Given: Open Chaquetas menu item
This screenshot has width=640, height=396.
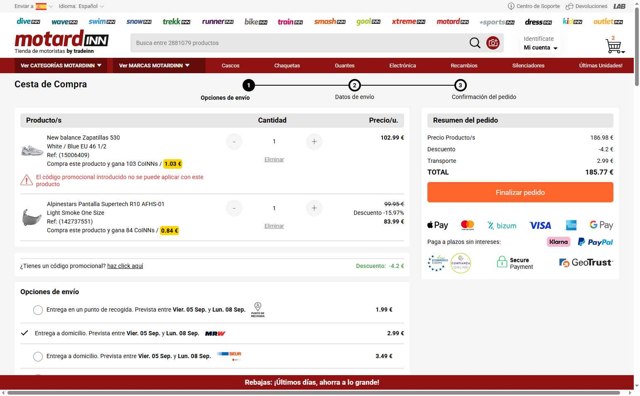Looking at the screenshot, I should click(287, 65).
